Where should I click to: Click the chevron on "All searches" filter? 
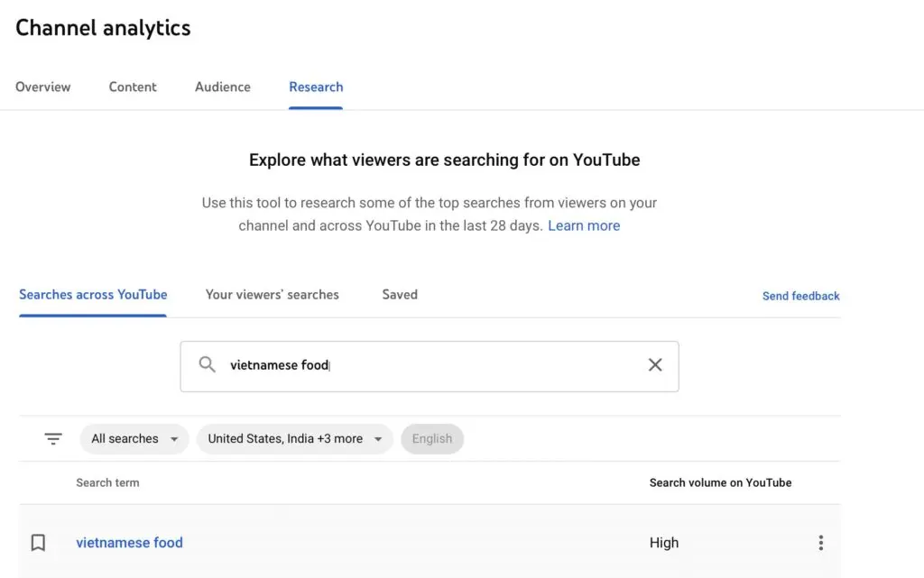point(173,439)
